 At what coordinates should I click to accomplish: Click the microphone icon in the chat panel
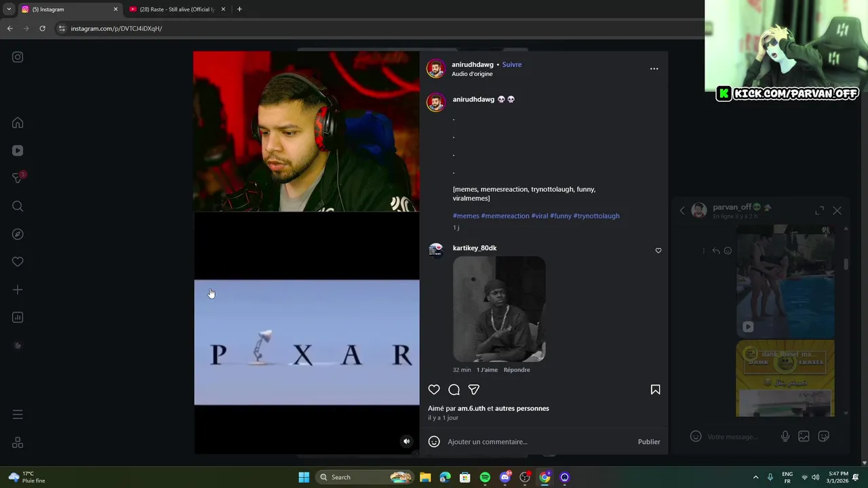click(785, 436)
